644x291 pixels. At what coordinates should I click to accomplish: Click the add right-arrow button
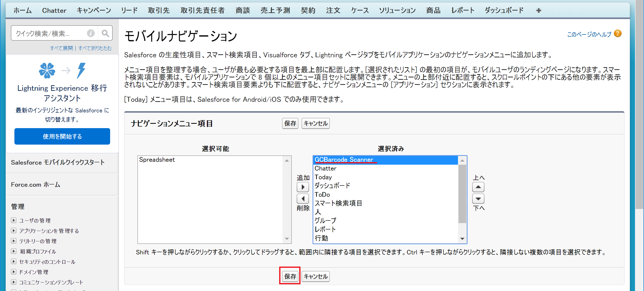(x=303, y=187)
